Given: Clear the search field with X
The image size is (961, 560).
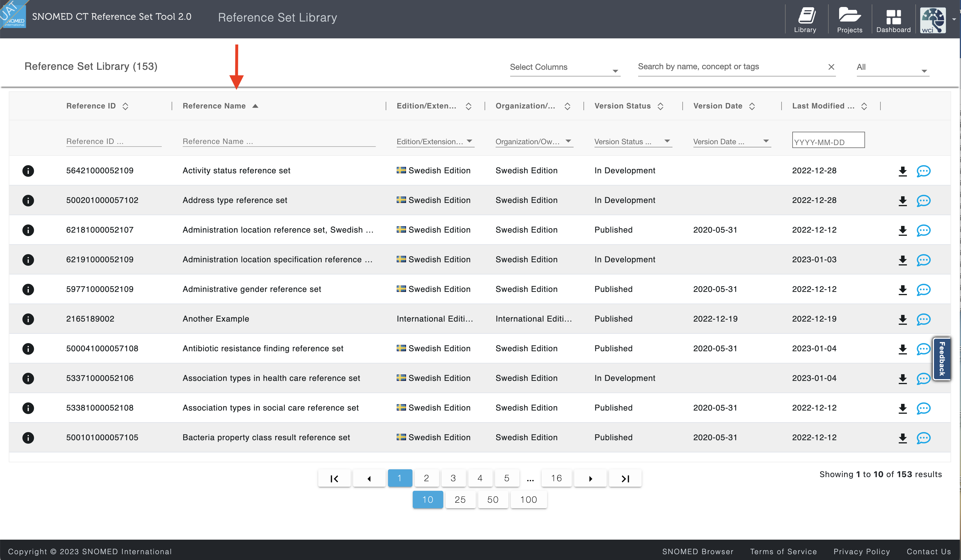Looking at the screenshot, I should coord(831,67).
